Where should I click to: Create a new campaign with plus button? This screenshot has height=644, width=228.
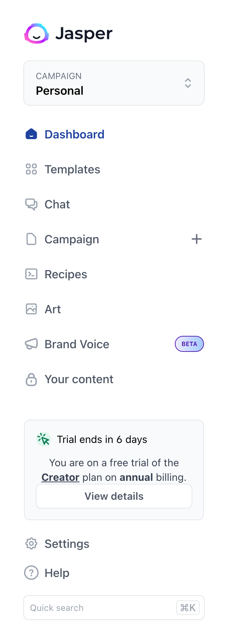pos(197,239)
